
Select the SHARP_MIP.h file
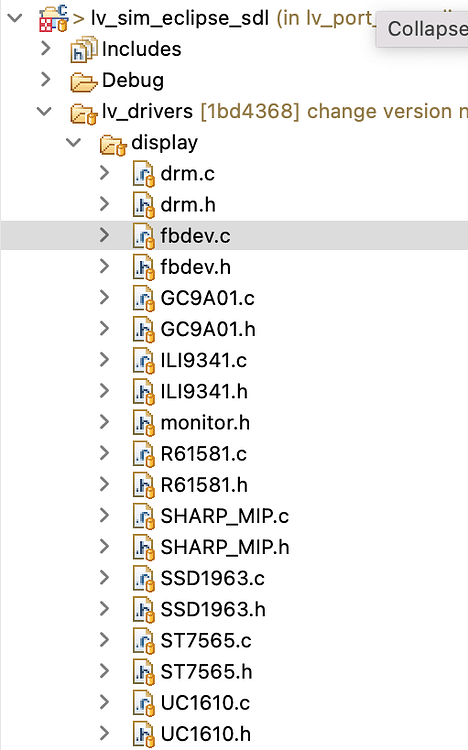point(225,547)
